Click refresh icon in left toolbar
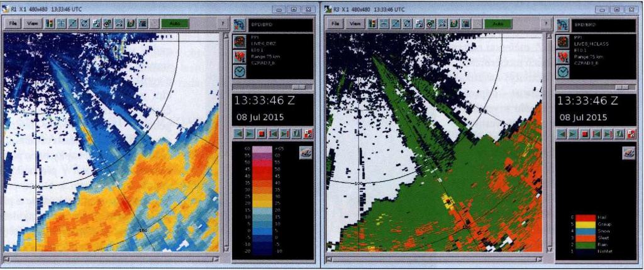 85,24
